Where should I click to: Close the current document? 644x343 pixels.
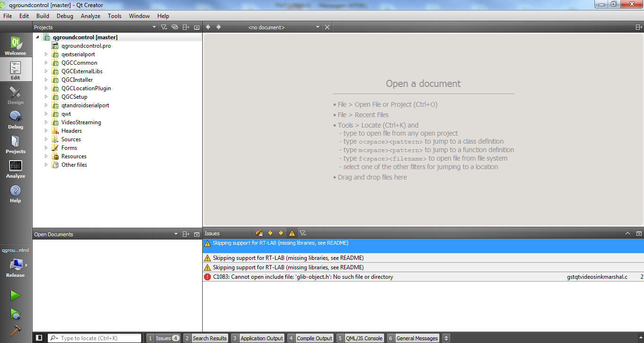click(x=327, y=27)
